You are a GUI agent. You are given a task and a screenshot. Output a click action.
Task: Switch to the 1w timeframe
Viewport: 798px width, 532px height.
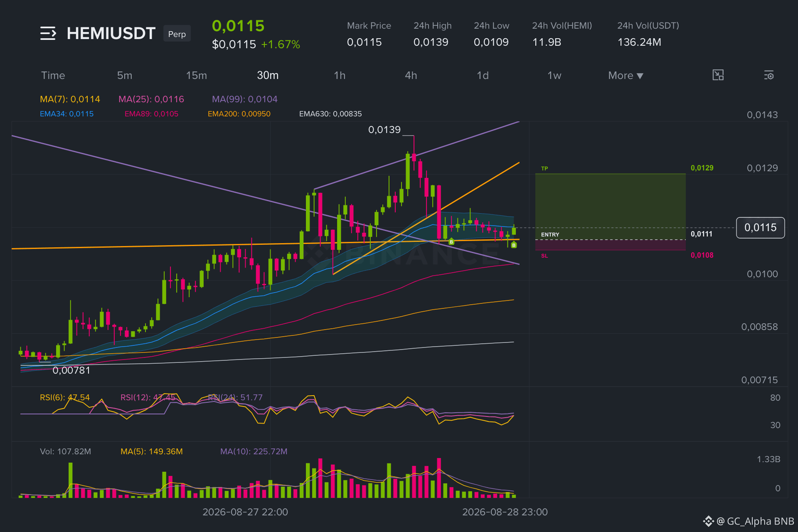click(x=554, y=75)
